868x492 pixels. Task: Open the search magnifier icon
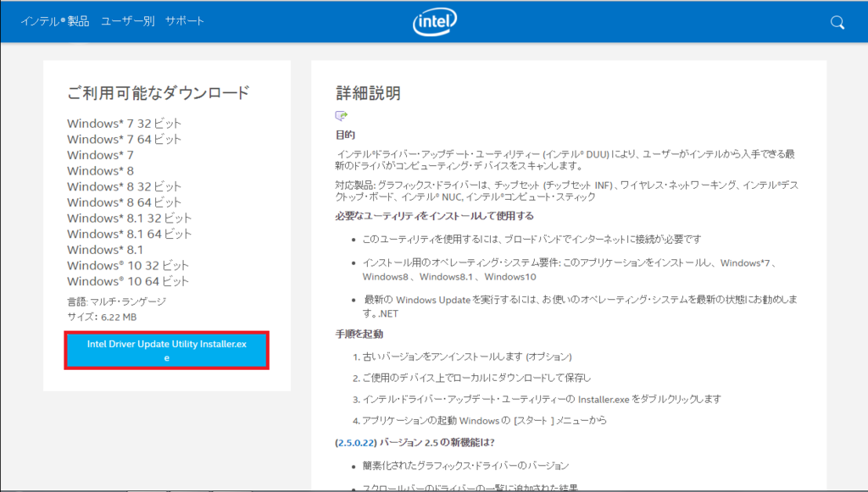click(x=837, y=22)
